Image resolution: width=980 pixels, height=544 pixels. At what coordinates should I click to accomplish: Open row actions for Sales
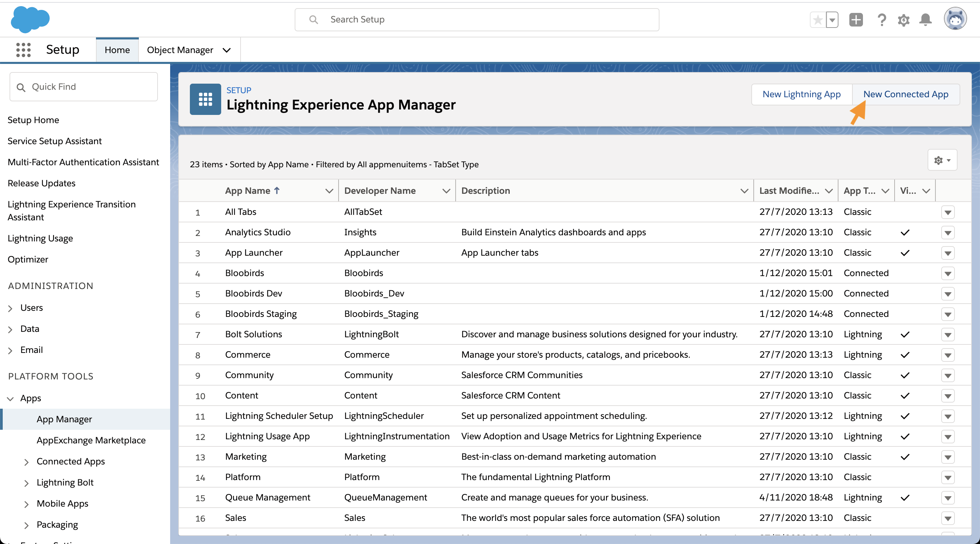click(x=948, y=518)
